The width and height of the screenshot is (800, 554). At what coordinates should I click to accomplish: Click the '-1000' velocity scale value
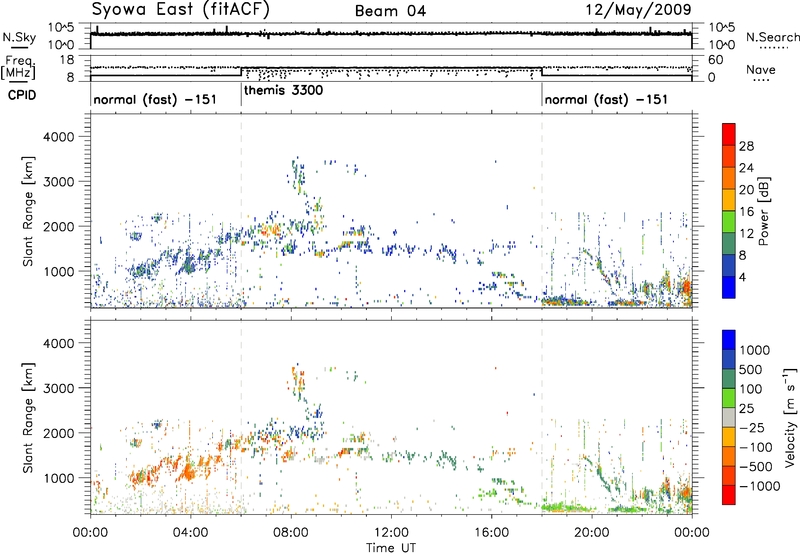tap(759, 486)
